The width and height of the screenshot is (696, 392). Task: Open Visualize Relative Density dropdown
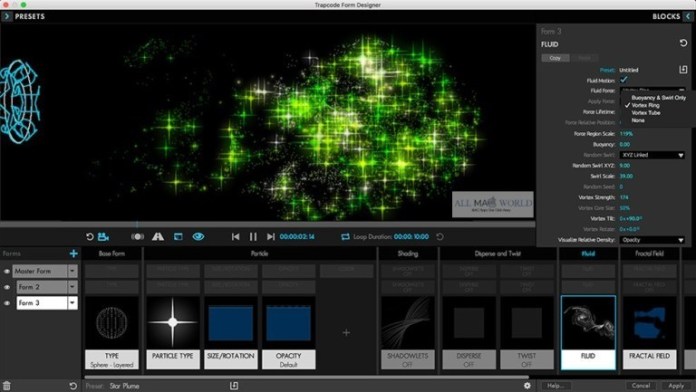(652, 240)
